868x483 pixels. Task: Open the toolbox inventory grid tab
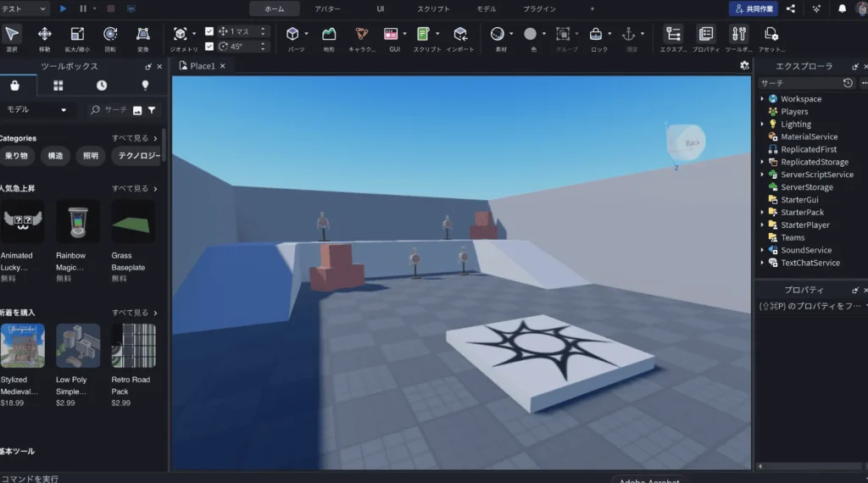point(58,86)
